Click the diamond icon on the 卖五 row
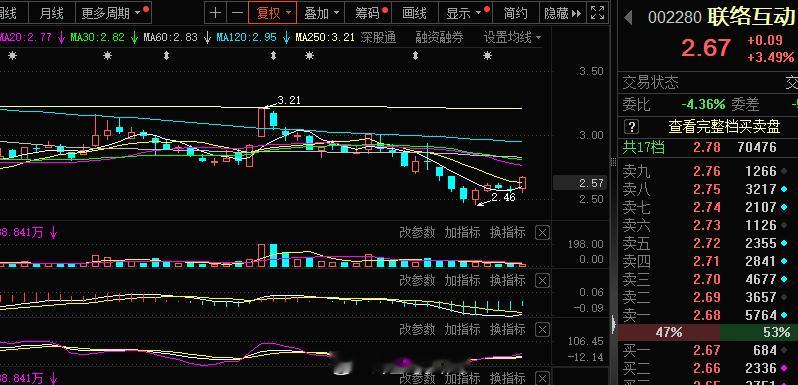Screen dimensions: 798x385 tap(785, 243)
